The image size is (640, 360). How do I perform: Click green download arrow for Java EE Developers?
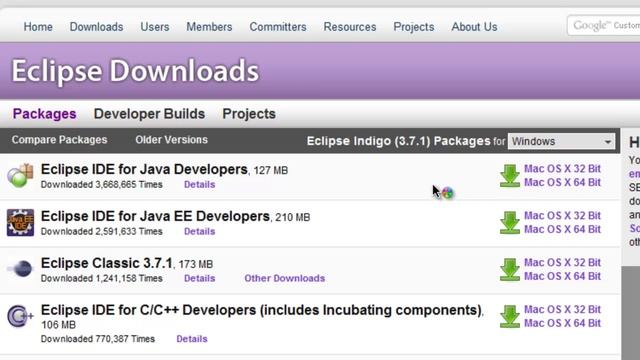point(509,223)
